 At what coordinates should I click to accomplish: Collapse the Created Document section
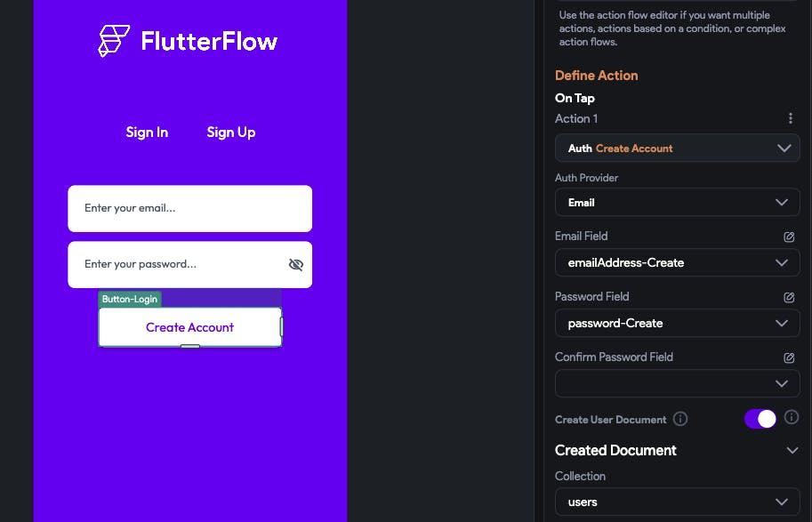pos(792,451)
